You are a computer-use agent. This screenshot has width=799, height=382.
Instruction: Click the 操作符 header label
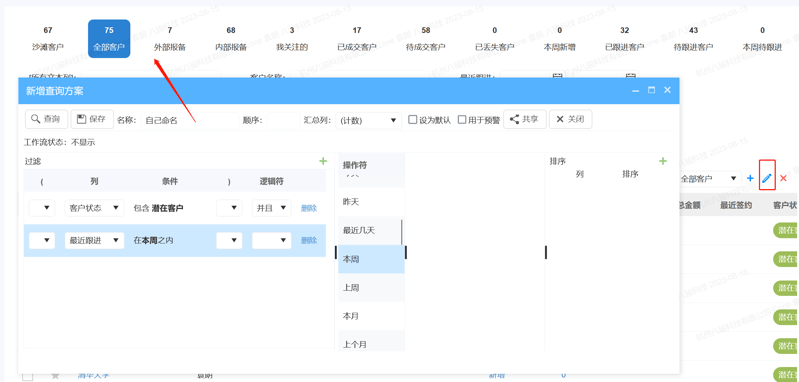coord(355,165)
